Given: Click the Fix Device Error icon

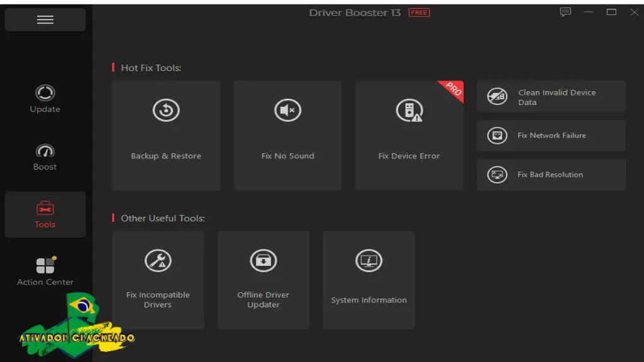Looking at the screenshot, I should click(x=409, y=110).
